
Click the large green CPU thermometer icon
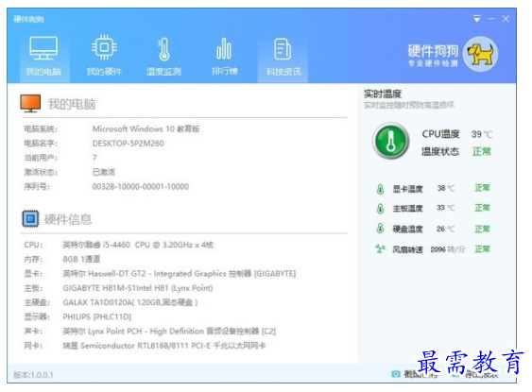pos(391,141)
